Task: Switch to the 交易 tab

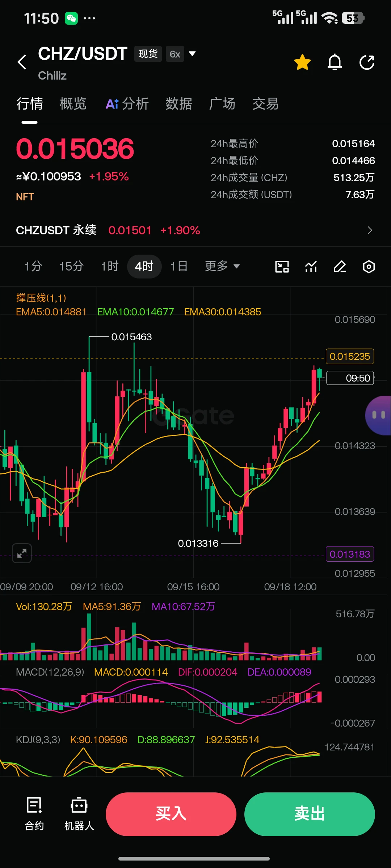Action: pos(266,103)
